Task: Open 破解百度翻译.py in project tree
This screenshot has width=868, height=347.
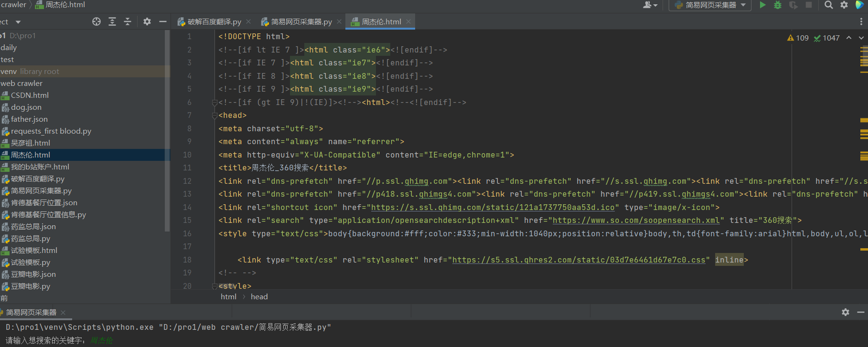Action: pos(37,179)
